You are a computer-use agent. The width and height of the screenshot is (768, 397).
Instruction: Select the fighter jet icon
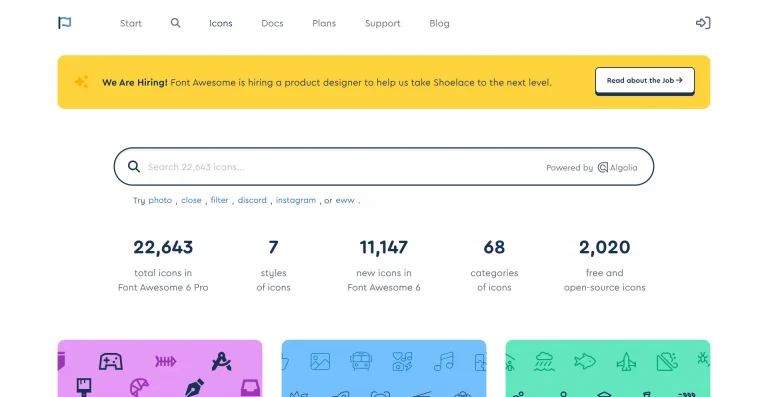point(626,362)
